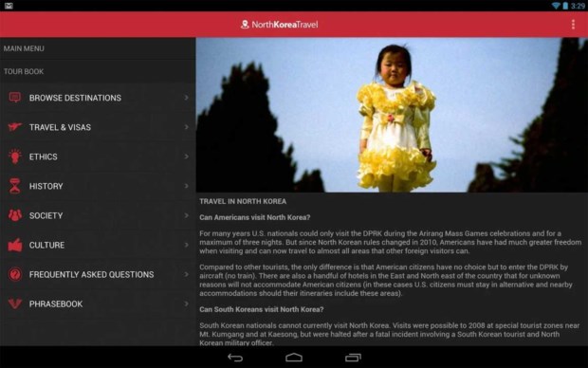Tap the Android home navigation button
This screenshot has height=368, width=588.
pos(294,358)
